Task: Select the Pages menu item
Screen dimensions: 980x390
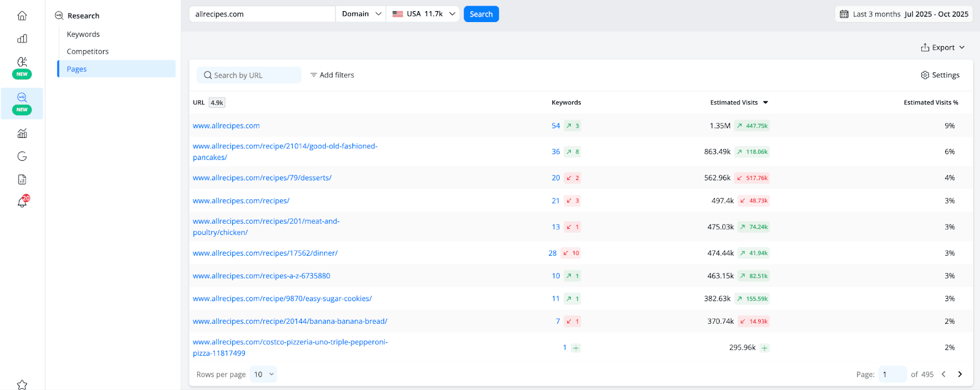Action: (116, 69)
